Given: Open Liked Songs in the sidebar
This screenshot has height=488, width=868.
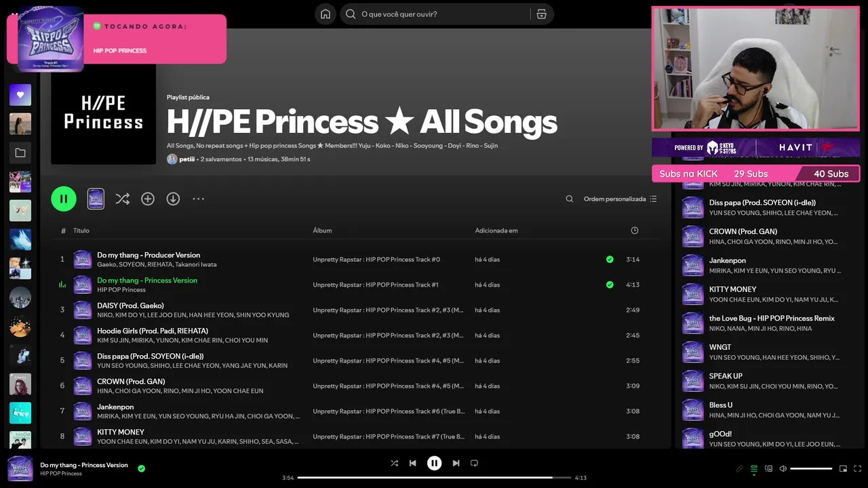Looking at the screenshot, I should pos(20,95).
